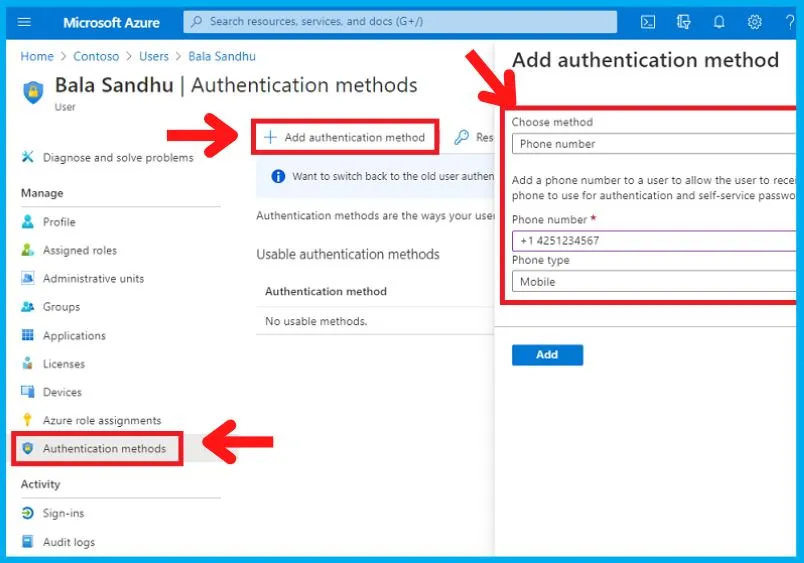This screenshot has width=804, height=563.
Task: Go to Home breadcrumb
Action: click(x=37, y=56)
